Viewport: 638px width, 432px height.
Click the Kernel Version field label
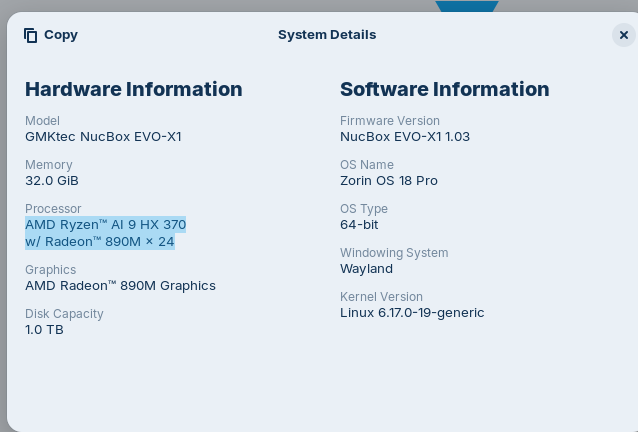point(381,297)
